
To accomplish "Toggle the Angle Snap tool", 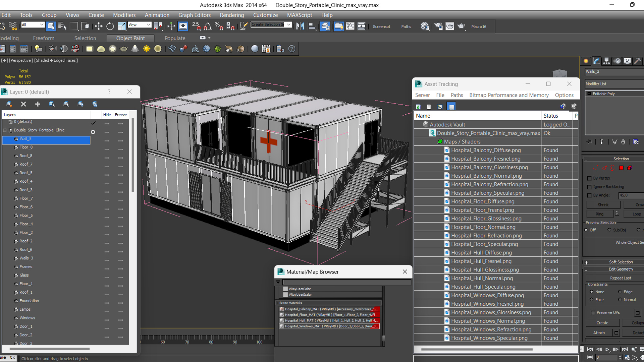I will click(208, 26).
